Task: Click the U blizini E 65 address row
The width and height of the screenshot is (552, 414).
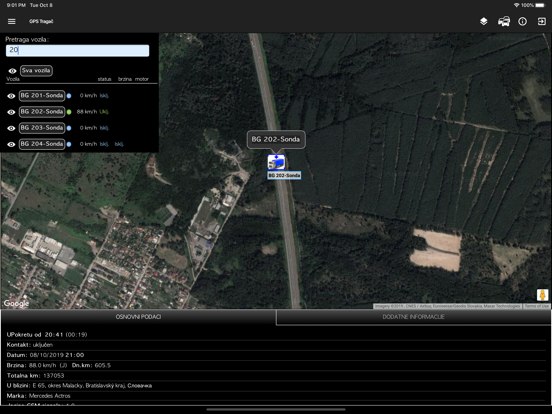Action: (x=276, y=386)
